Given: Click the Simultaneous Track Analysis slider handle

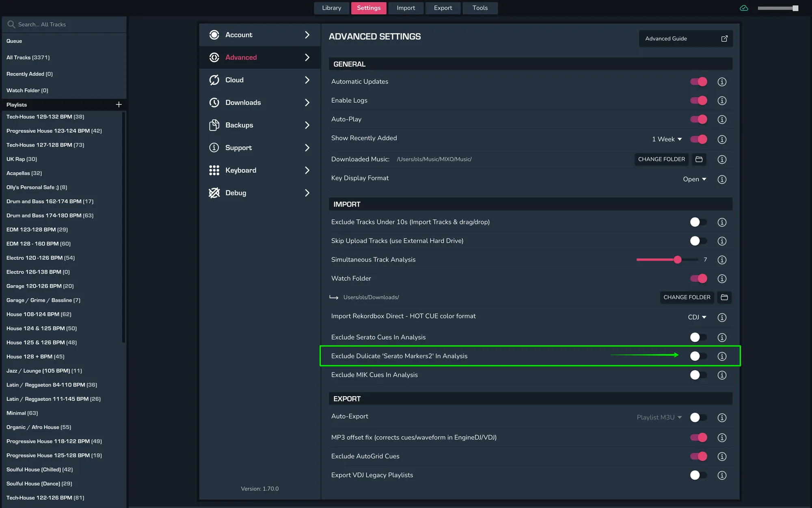Looking at the screenshot, I should [x=677, y=260].
